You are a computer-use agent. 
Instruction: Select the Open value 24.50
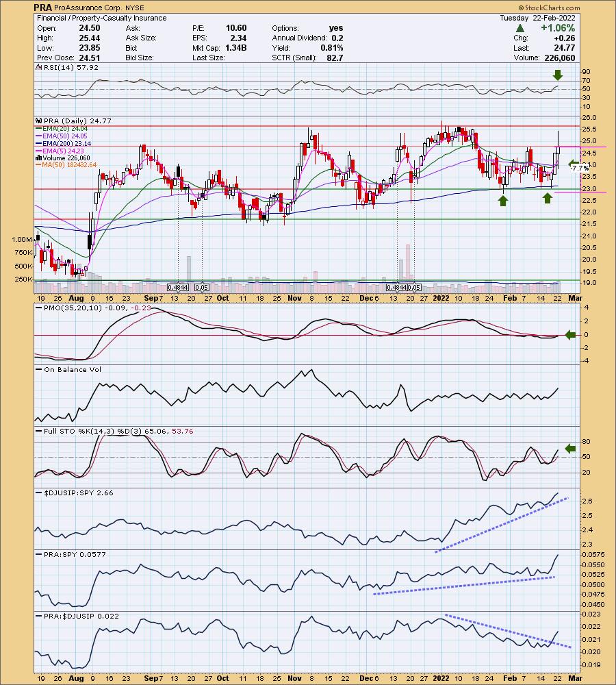click(x=90, y=28)
